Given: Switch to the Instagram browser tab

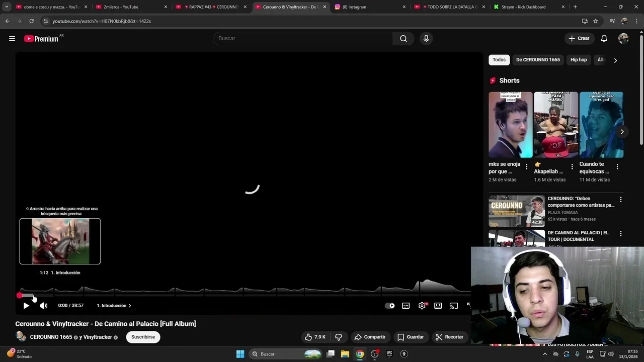Looking at the screenshot, I should [369, 7].
